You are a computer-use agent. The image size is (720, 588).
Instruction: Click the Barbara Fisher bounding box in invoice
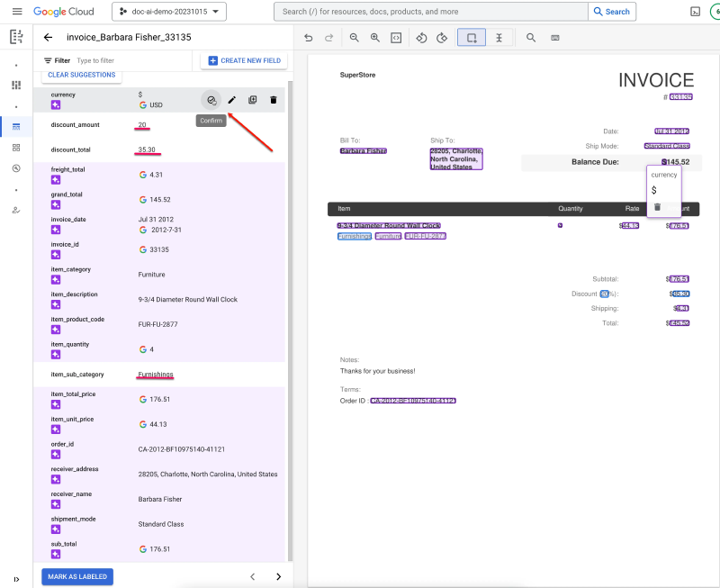point(364,151)
